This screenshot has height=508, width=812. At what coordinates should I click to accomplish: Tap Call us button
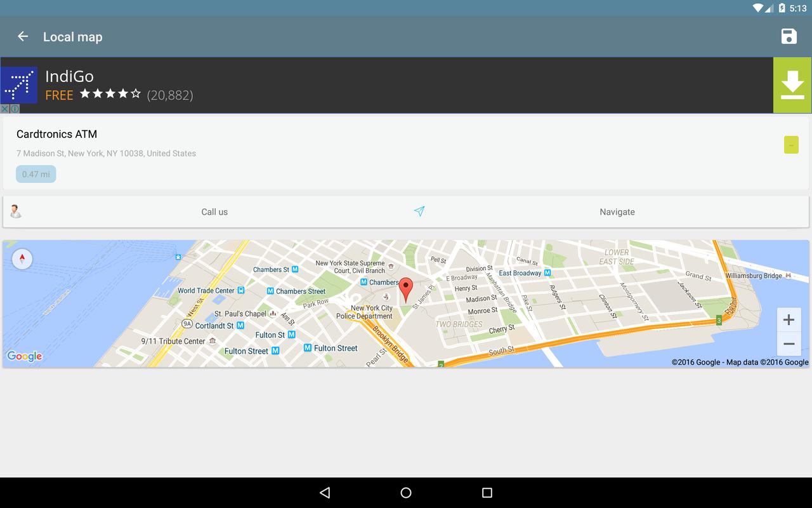click(x=214, y=212)
